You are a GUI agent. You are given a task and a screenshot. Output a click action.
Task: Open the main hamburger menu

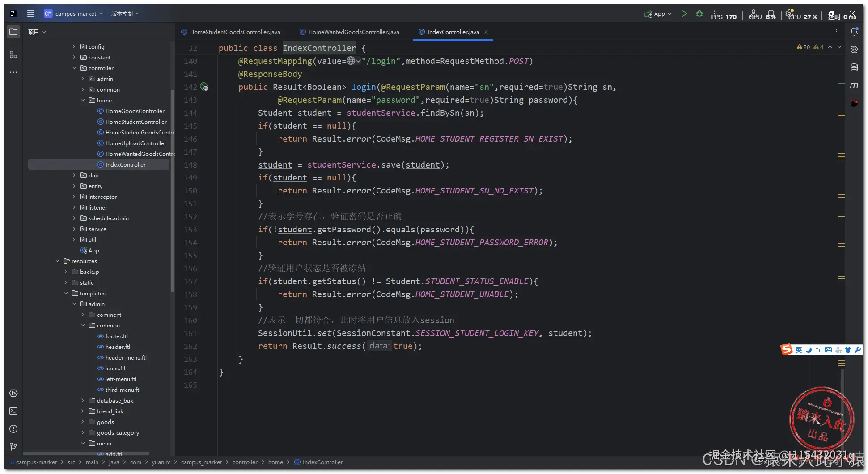[x=30, y=13]
